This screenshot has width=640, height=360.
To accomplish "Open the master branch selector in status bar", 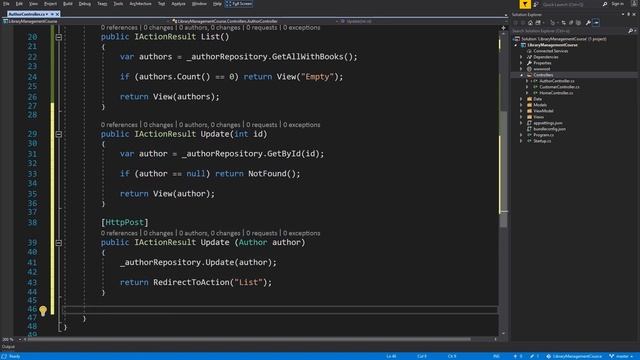I will [621, 356].
